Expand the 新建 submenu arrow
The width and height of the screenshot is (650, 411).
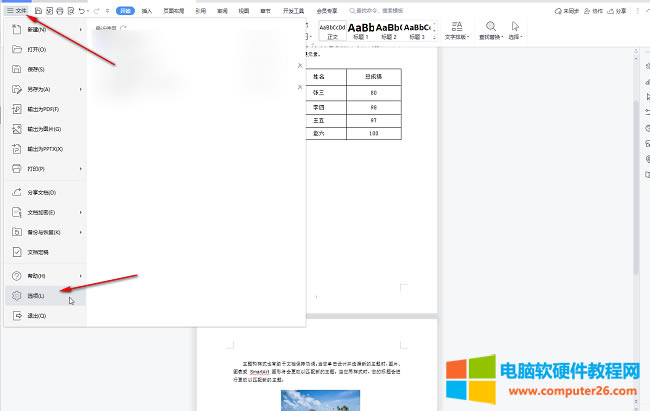pos(80,29)
